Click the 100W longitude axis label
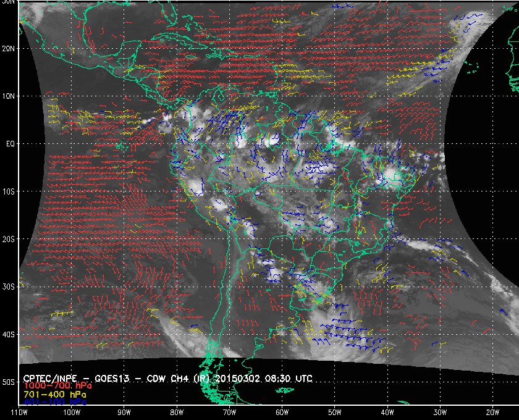 tap(72, 413)
